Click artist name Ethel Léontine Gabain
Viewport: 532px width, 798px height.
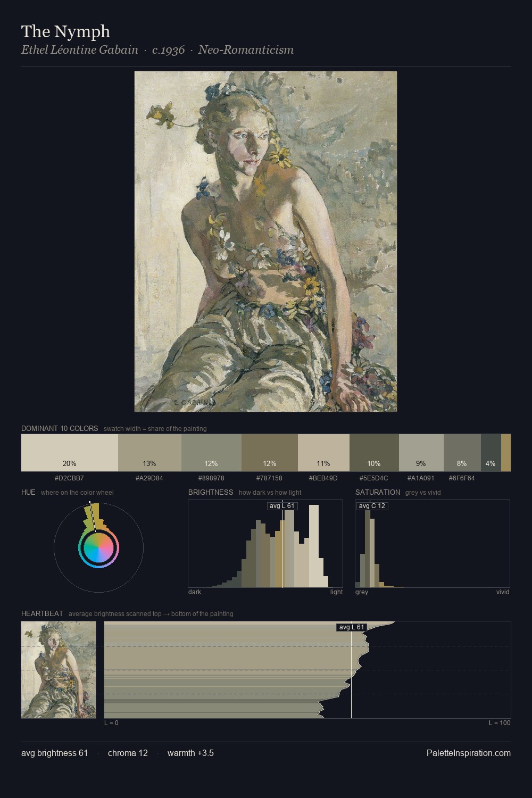pos(79,50)
